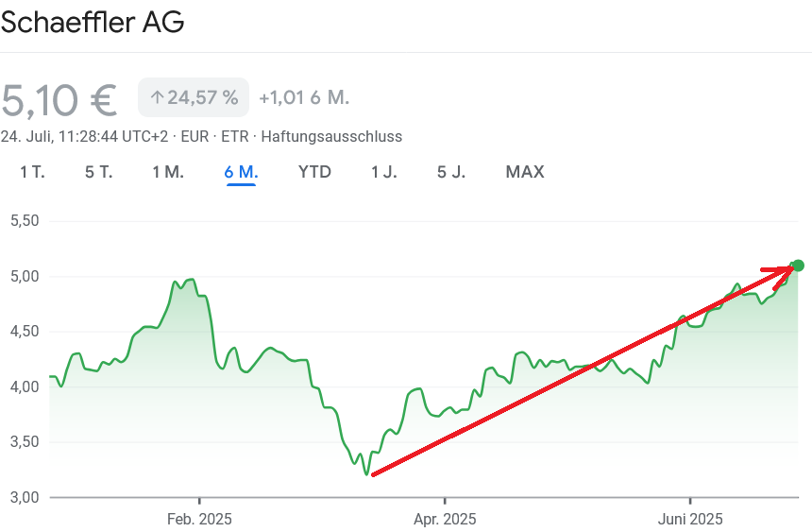Choose the 1 M. range tab
Screen dimensions: 812x532
(168, 172)
